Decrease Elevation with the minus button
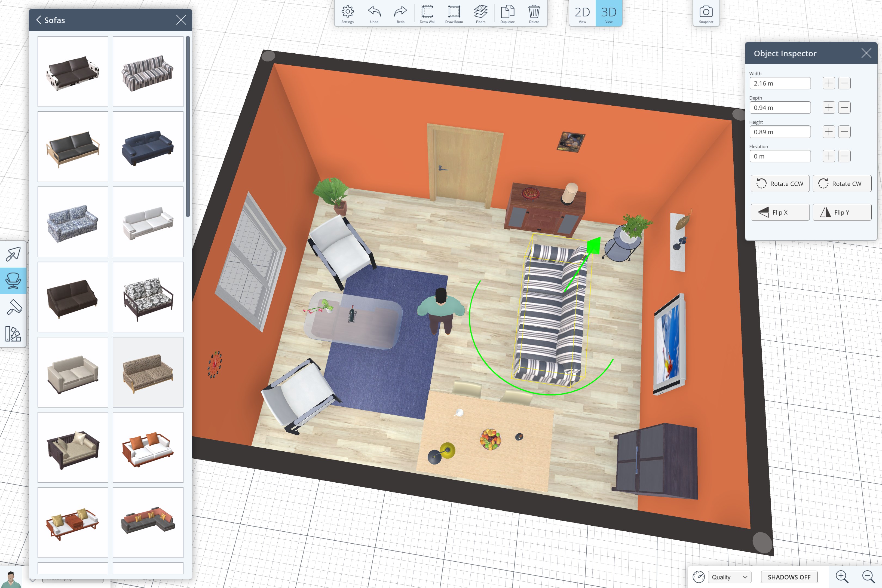The height and width of the screenshot is (588, 882). (844, 156)
